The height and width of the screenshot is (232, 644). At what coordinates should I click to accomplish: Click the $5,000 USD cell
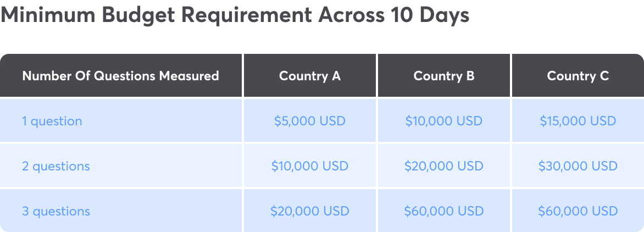point(310,121)
